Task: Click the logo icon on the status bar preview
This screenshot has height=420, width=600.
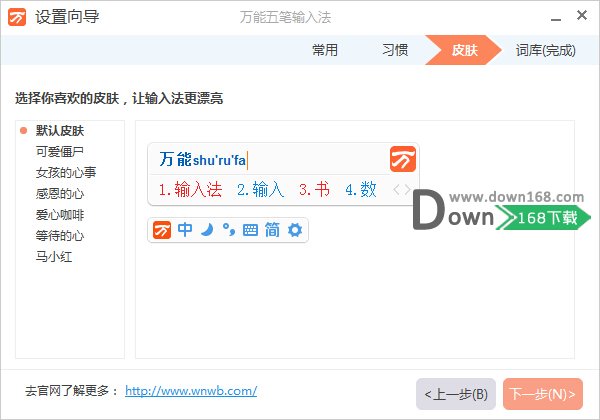Action: pos(162,230)
